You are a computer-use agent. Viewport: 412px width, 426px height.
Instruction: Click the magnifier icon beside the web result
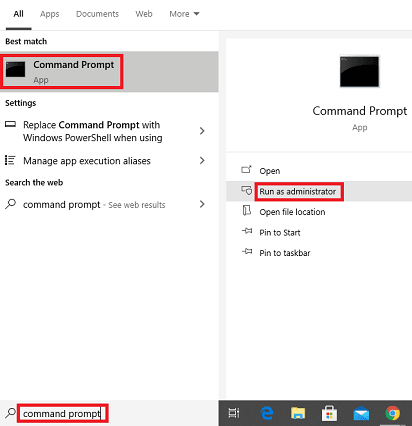point(10,204)
